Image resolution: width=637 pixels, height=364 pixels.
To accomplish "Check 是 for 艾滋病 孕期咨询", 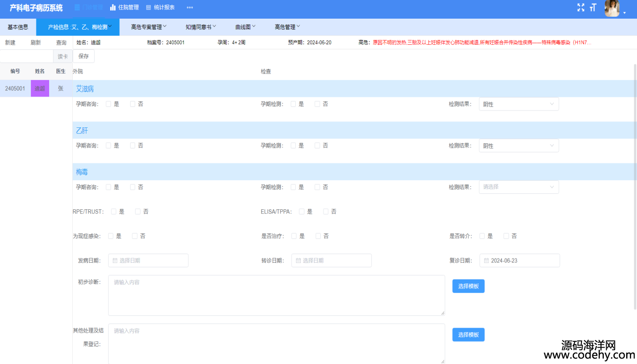I will [x=108, y=104].
